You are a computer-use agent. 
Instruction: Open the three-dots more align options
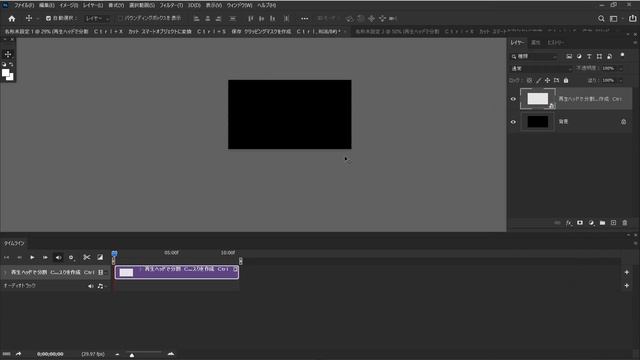[304, 18]
